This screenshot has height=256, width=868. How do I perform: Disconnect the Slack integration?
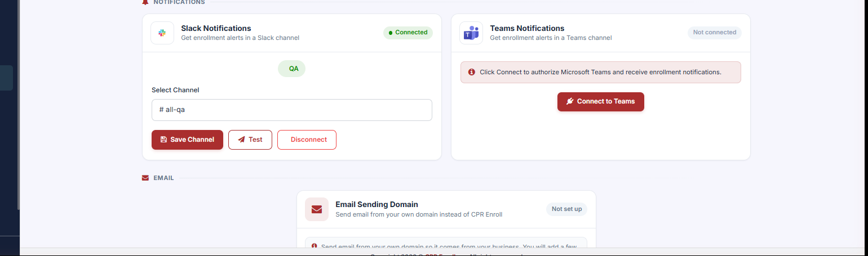[x=307, y=140]
